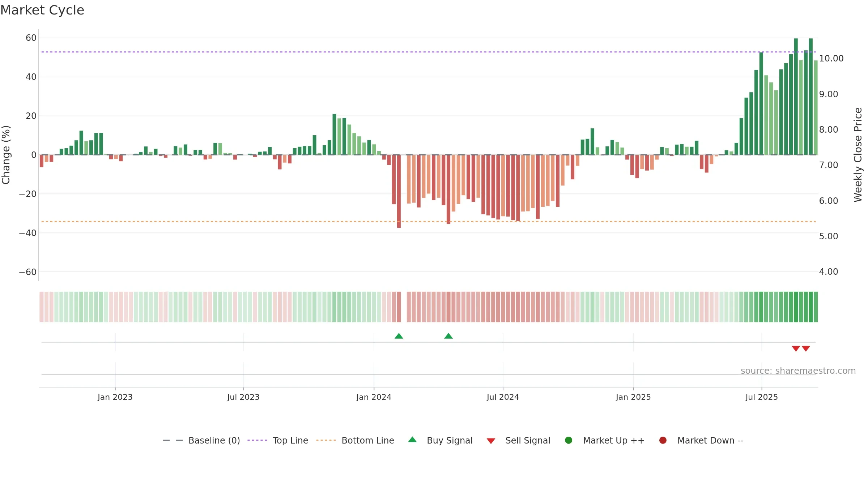Viewport: 868px width, 488px height.
Task: Toggle the Sell Signal legend label
Action: (528, 441)
